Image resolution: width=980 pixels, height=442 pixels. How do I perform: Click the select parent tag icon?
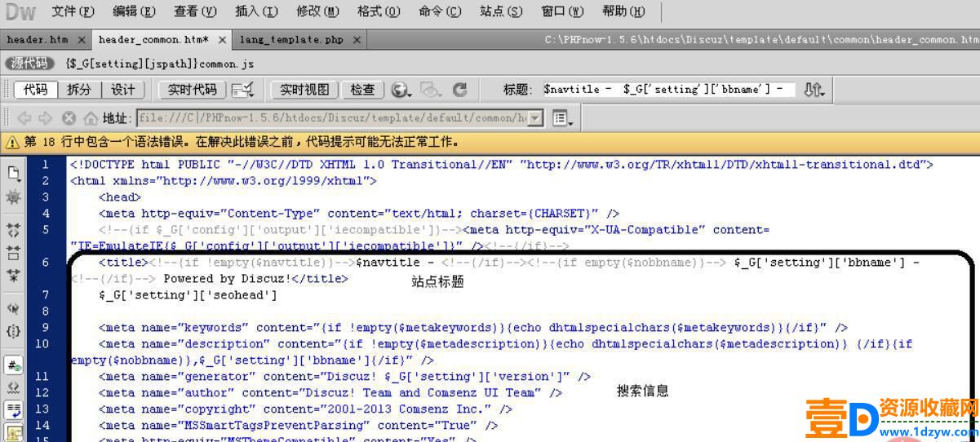(14, 307)
